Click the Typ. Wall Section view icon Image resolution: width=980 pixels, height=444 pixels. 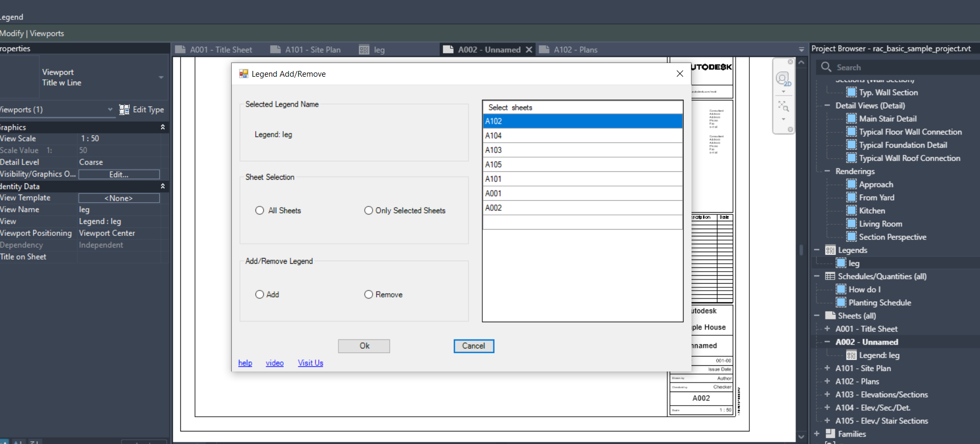(852, 92)
